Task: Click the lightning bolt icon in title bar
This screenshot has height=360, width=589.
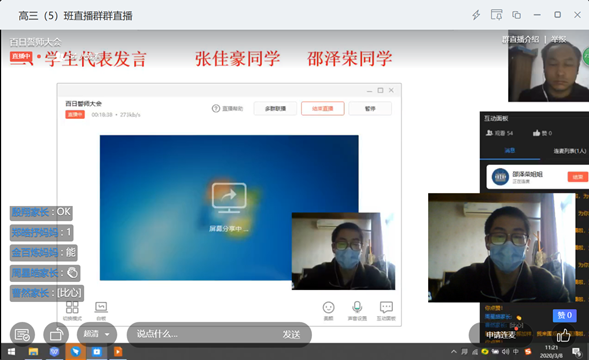Action: (476, 15)
